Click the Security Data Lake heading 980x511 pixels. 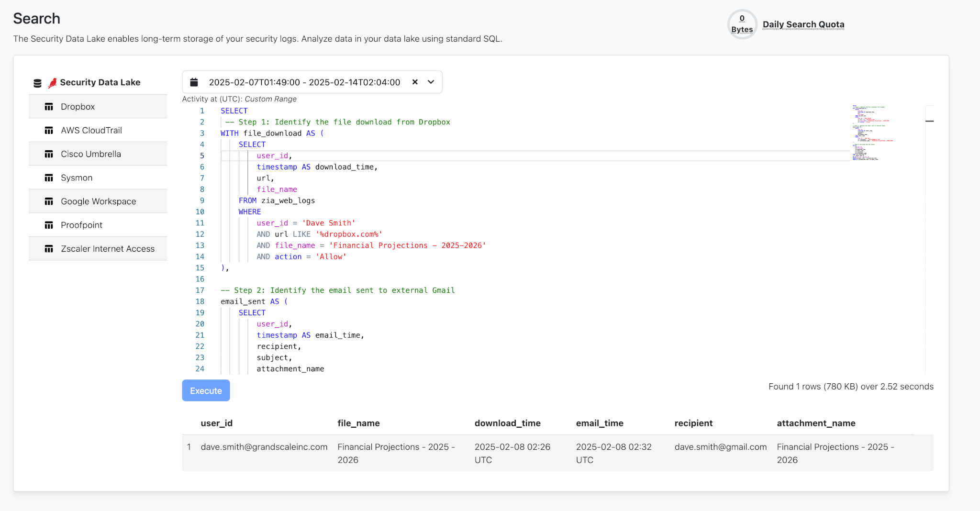click(100, 82)
